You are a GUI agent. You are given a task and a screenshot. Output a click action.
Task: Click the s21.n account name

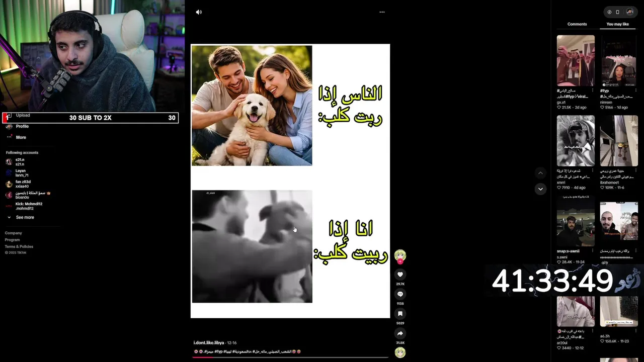[x=20, y=160]
